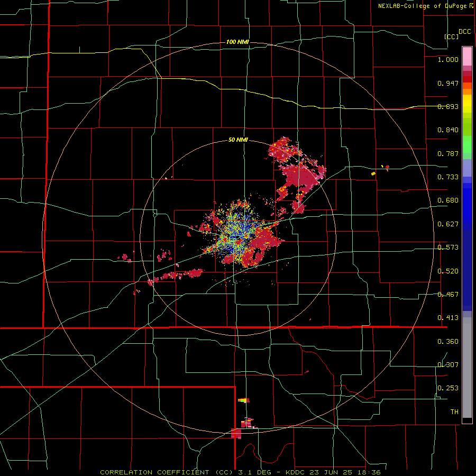
Task: Click the 0.680 scale value
Action: [x=448, y=200]
